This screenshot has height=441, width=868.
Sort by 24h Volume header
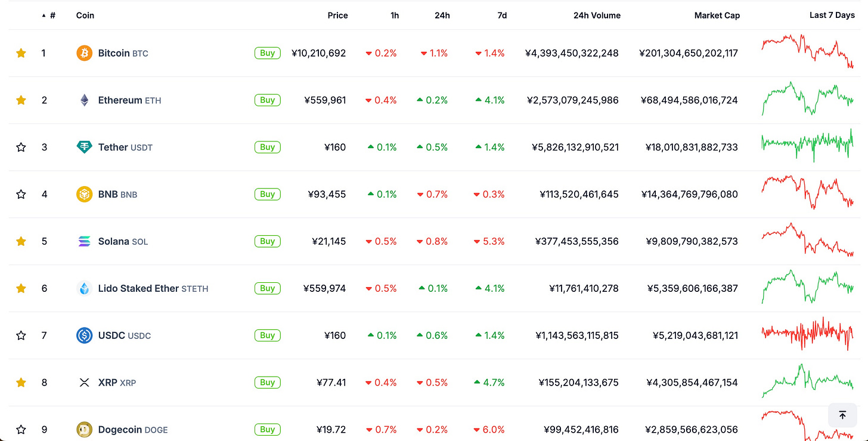[597, 16]
